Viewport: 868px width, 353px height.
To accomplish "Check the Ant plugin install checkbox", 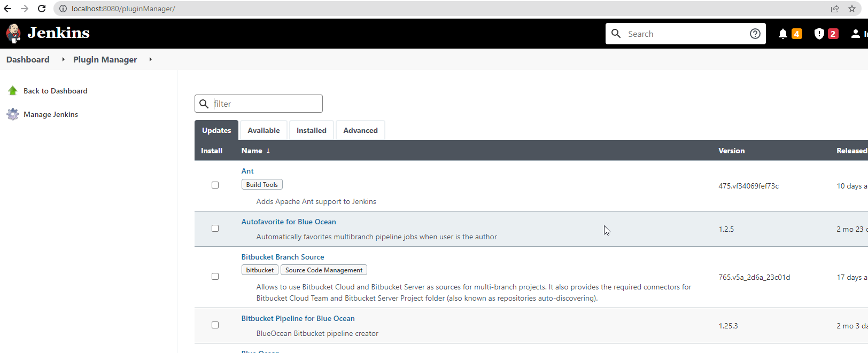I will tap(215, 185).
